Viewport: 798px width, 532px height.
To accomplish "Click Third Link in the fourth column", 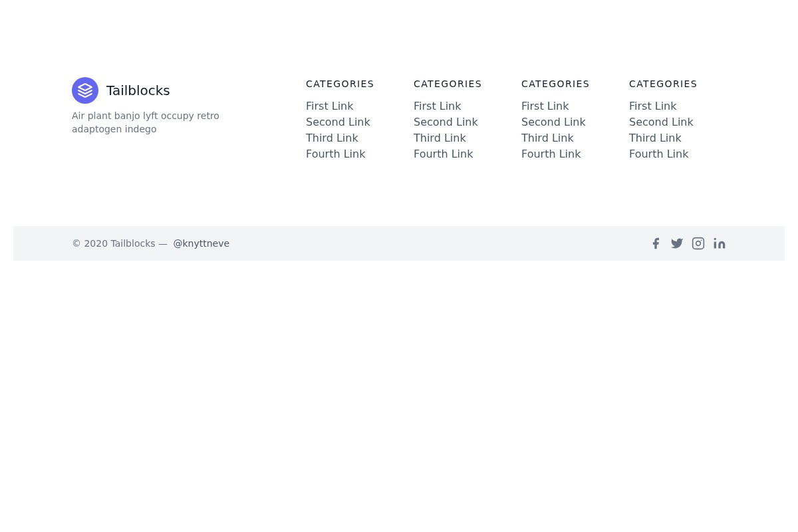I will pos(655,138).
